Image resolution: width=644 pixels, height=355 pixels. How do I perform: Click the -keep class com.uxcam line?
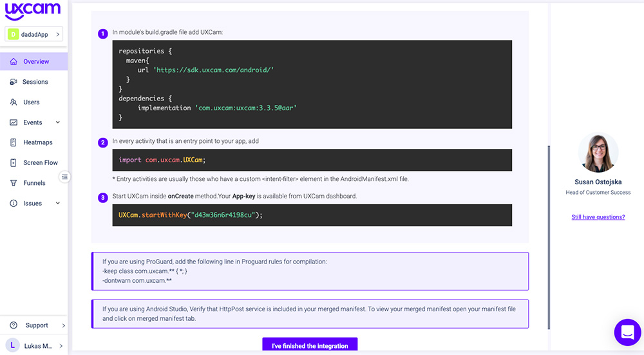pos(144,271)
